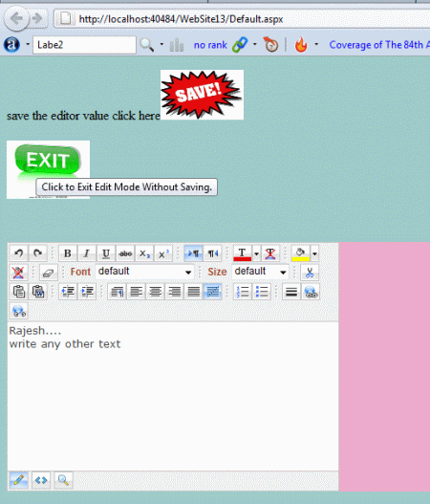Click the page icon beside the URL
The image size is (430, 504).
coord(66,18)
